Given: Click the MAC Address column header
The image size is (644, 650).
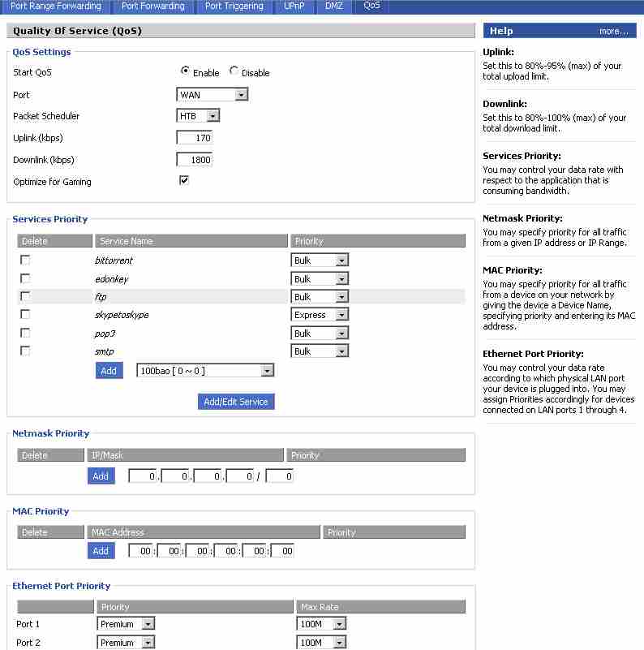Looking at the screenshot, I should click(x=204, y=532).
